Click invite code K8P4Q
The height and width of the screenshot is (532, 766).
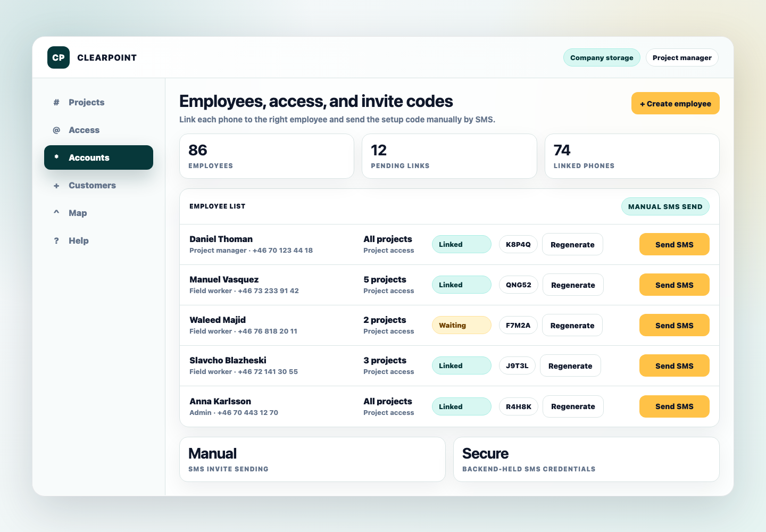tap(518, 244)
